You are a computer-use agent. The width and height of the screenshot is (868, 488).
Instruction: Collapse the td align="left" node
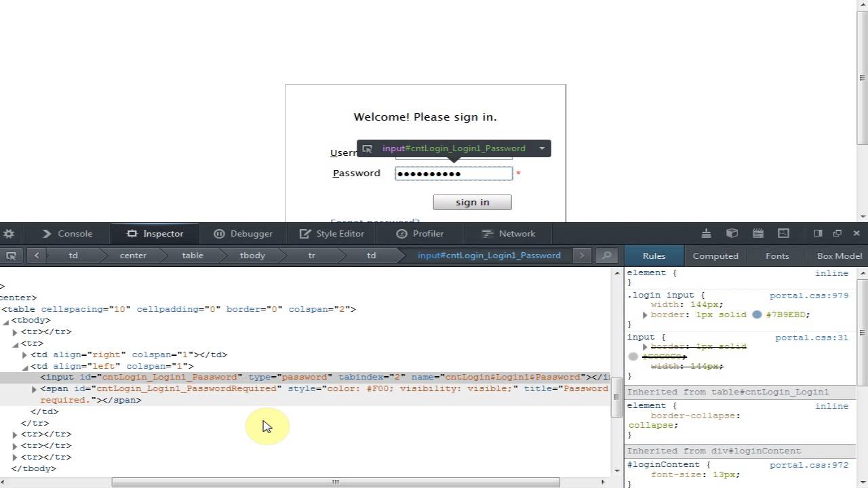click(24, 367)
